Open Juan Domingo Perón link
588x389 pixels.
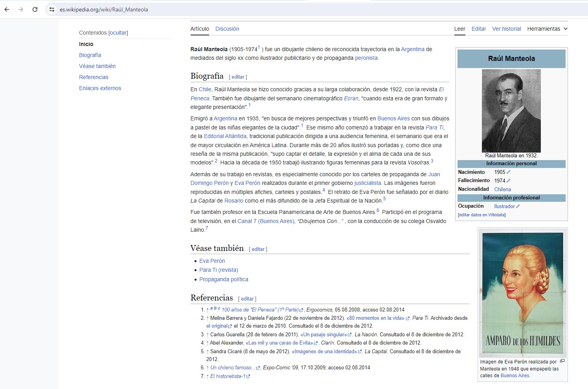(315, 179)
